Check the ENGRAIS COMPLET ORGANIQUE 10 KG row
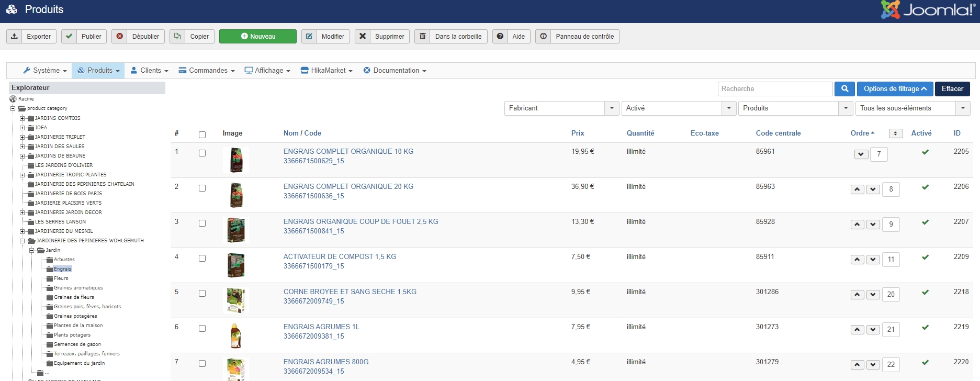 pos(202,153)
